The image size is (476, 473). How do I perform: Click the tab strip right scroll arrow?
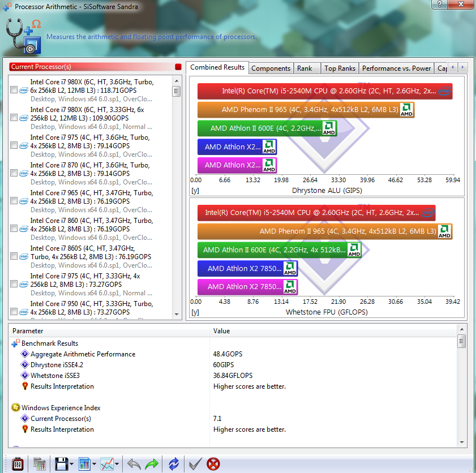point(462,67)
